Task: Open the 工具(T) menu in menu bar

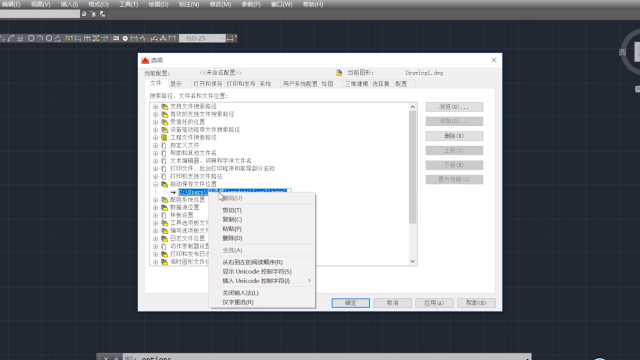Action: 129,4
